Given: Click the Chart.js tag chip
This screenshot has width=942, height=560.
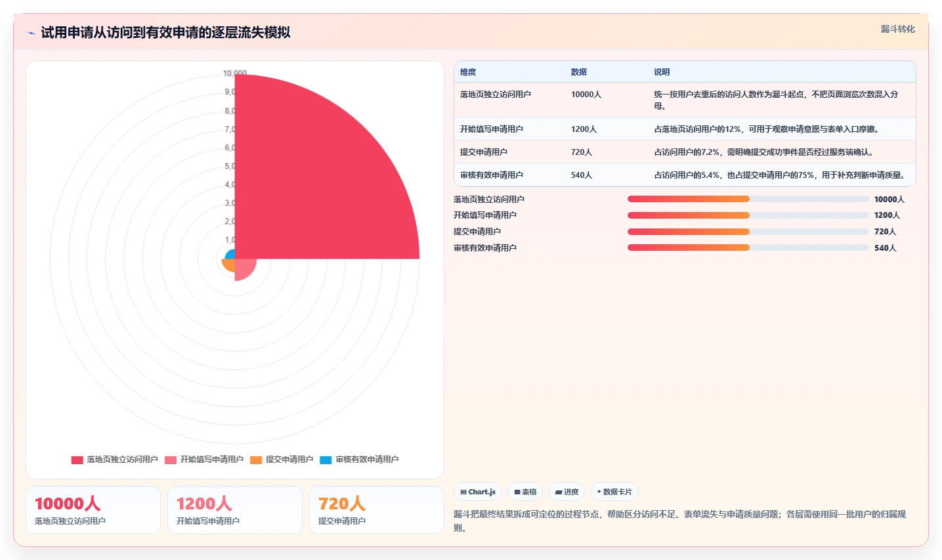Looking at the screenshot, I should coord(478,492).
